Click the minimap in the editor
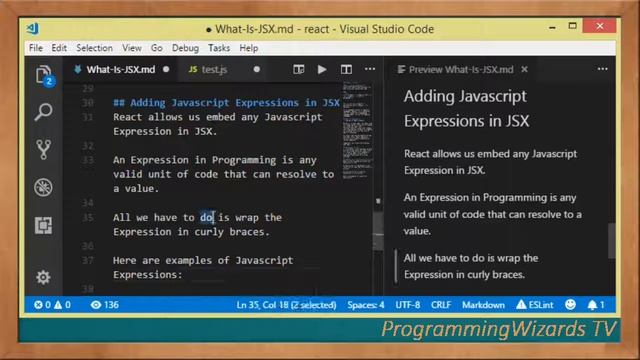640x360 pixels. point(357,131)
